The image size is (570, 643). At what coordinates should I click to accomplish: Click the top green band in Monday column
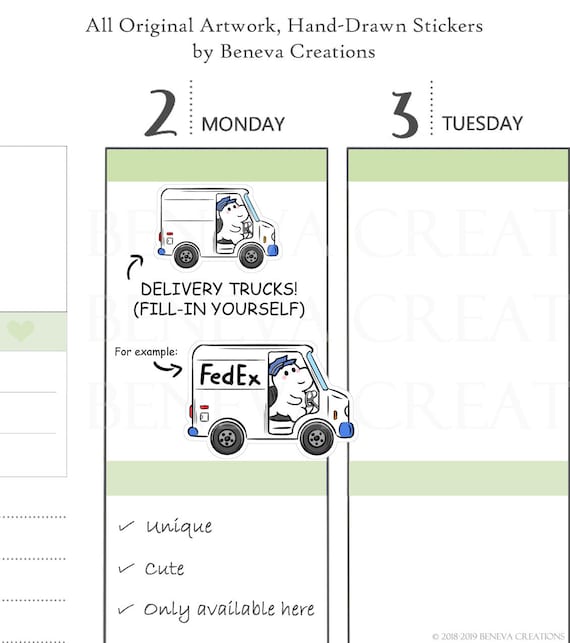coord(217,165)
